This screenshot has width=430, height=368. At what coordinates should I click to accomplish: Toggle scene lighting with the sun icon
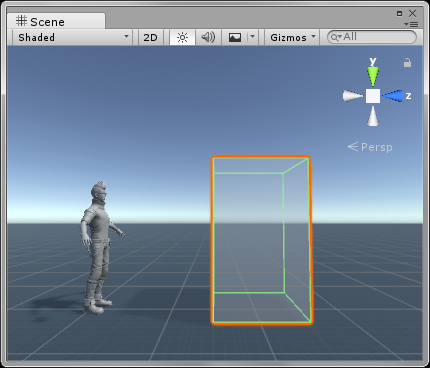click(182, 37)
